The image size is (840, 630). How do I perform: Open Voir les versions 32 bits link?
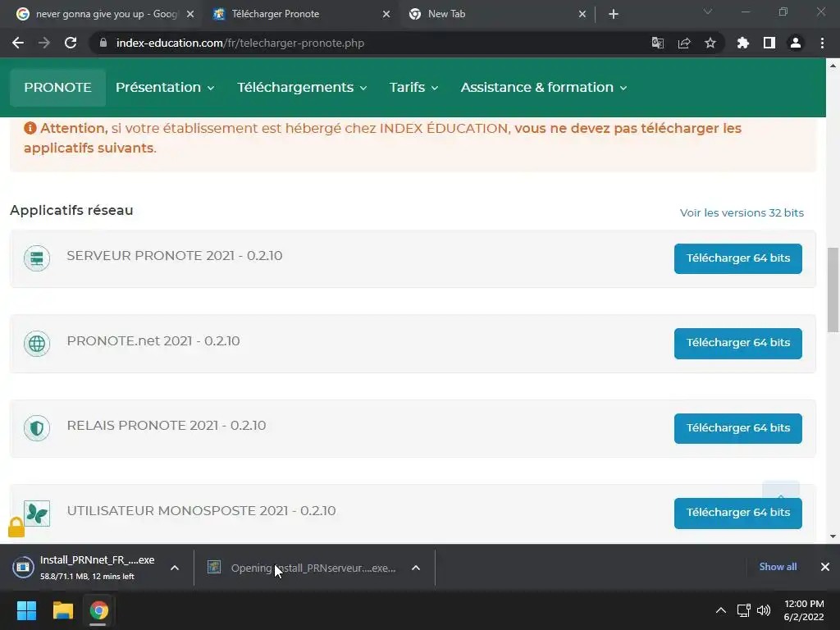pos(742,212)
